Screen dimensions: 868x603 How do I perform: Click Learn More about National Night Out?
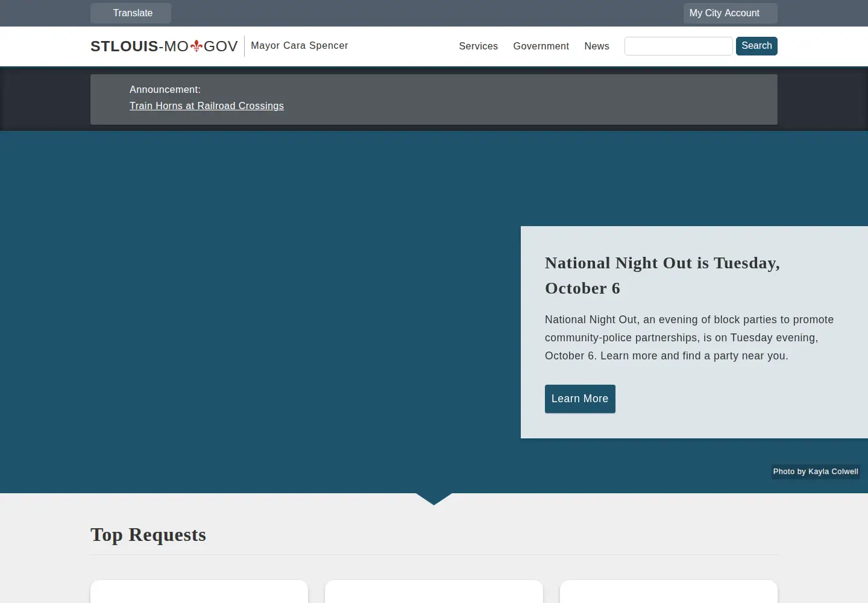(580, 399)
